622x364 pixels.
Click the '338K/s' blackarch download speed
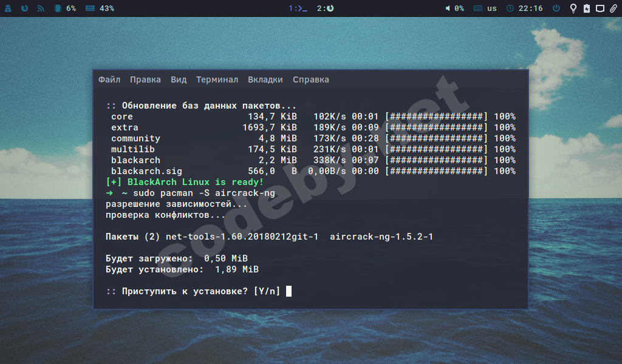tap(330, 160)
